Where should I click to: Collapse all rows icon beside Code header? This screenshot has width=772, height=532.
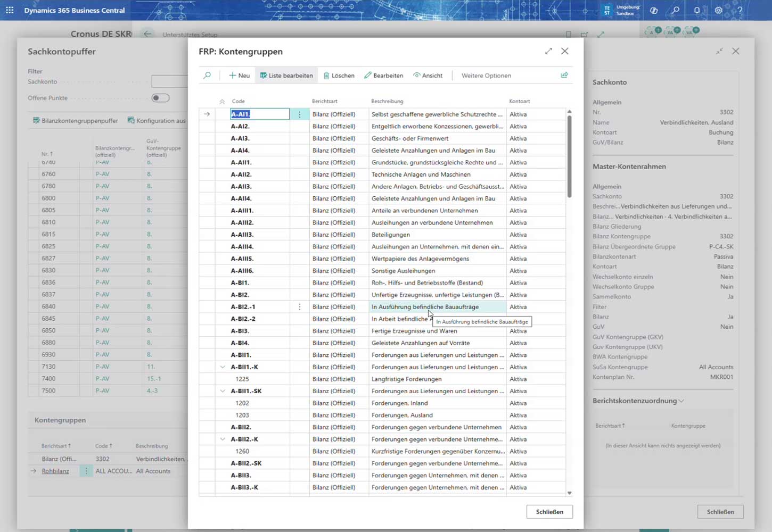click(x=222, y=101)
